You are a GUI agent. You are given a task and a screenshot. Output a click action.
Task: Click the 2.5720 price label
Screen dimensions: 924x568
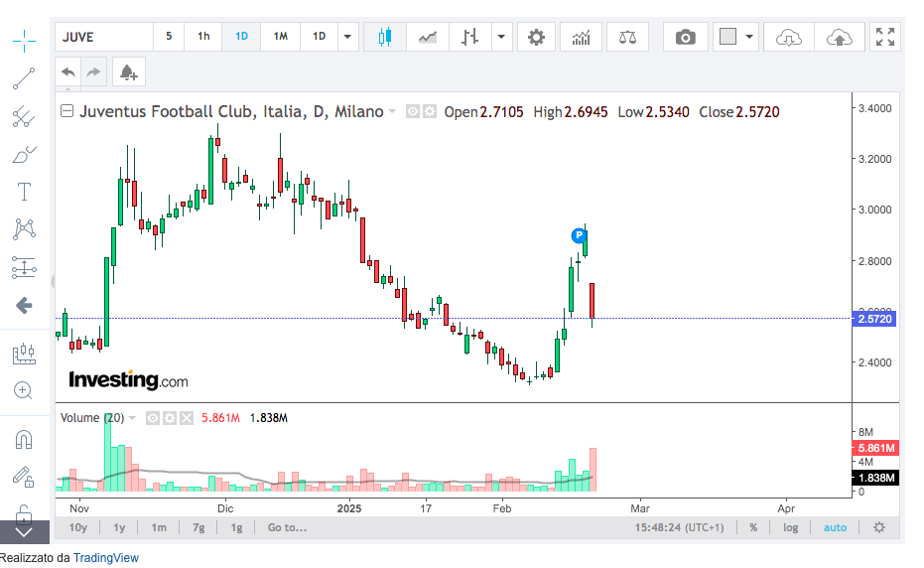[874, 319]
